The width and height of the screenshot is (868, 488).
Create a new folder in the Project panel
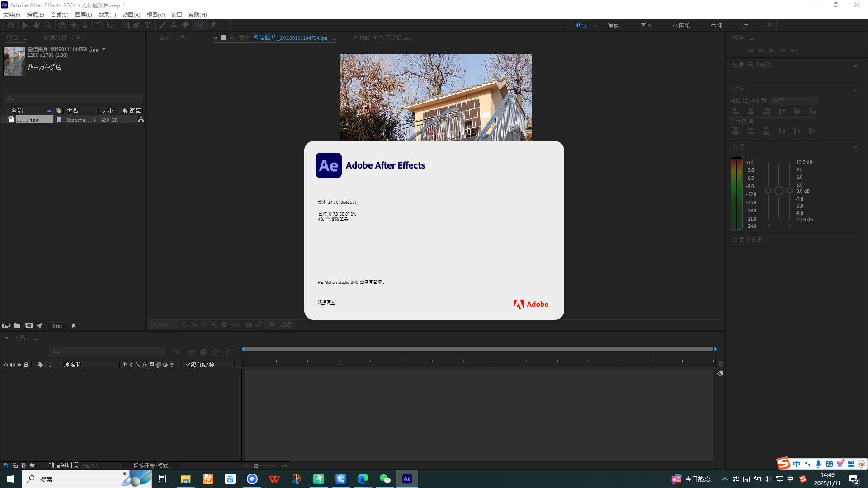[17, 326]
